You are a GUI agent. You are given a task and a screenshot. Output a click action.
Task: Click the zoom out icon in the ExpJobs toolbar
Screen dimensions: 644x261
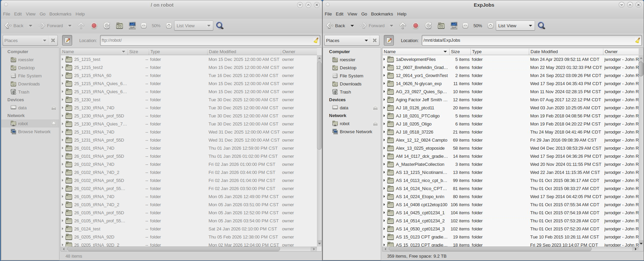pos(465,26)
